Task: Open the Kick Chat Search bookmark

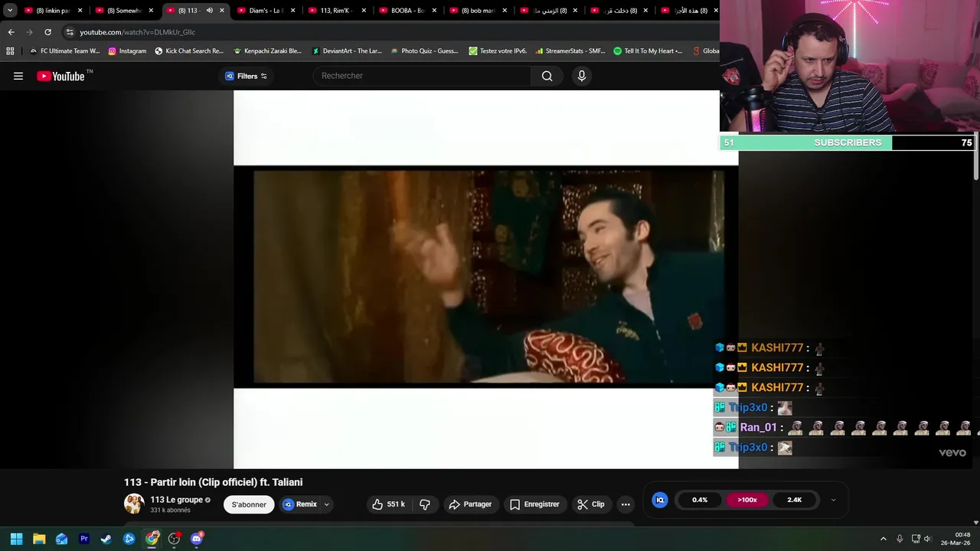Action: click(x=189, y=51)
